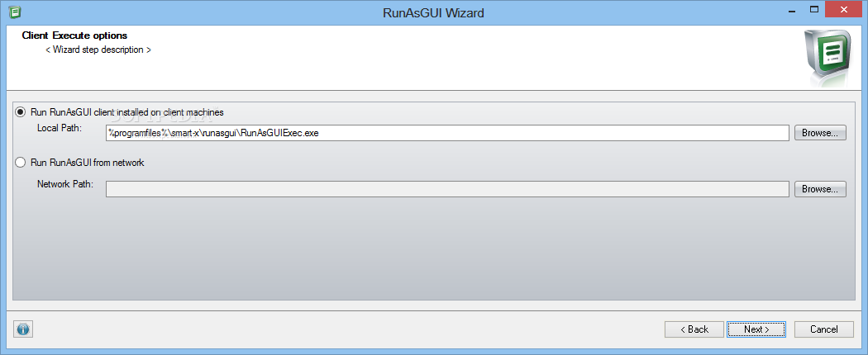Proceed with the Next > button
Viewport: 868px width, 355px height.
[756, 329]
